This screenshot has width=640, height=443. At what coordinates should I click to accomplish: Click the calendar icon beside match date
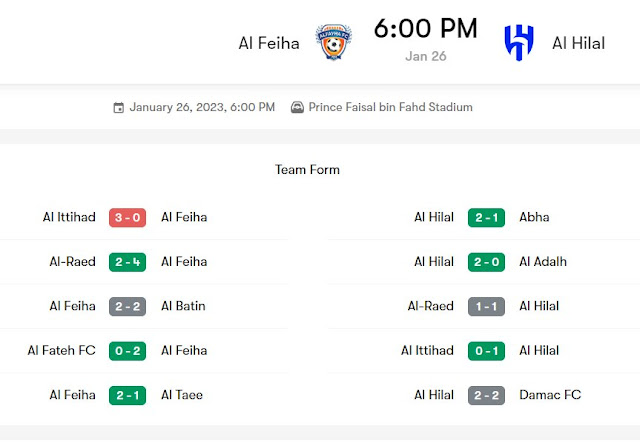(x=119, y=108)
